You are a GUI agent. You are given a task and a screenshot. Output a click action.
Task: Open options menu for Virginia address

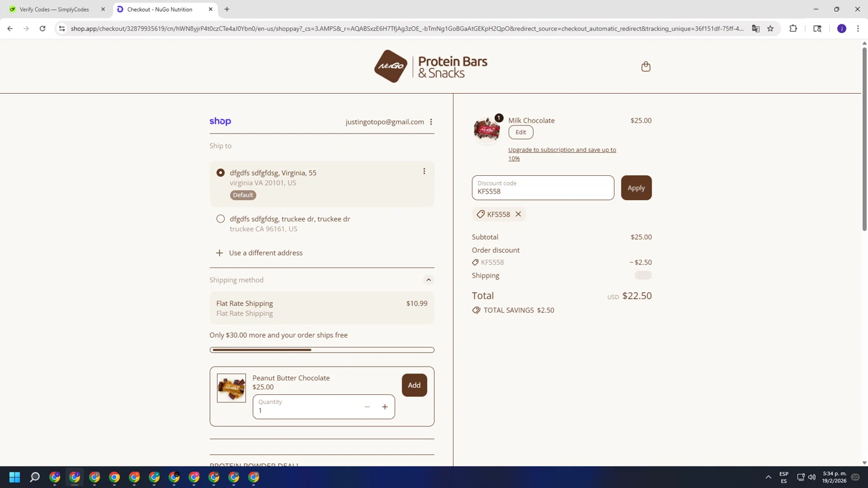(424, 171)
